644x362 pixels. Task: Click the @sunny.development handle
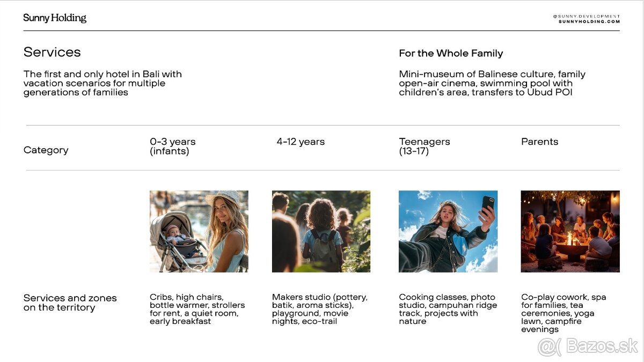[x=586, y=16]
